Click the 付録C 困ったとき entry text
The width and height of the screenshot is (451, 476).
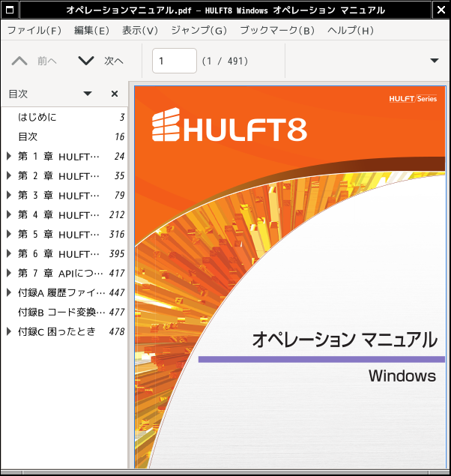[57, 331]
